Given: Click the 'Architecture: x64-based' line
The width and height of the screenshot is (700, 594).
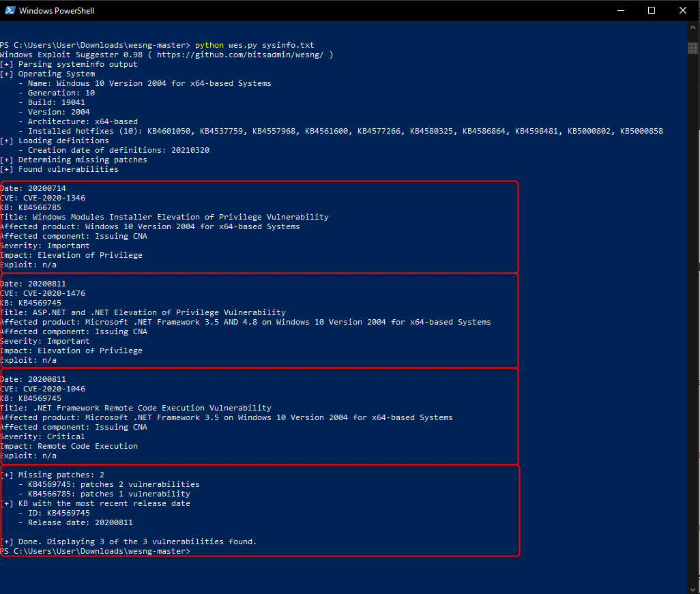Looking at the screenshot, I should [x=78, y=121].
